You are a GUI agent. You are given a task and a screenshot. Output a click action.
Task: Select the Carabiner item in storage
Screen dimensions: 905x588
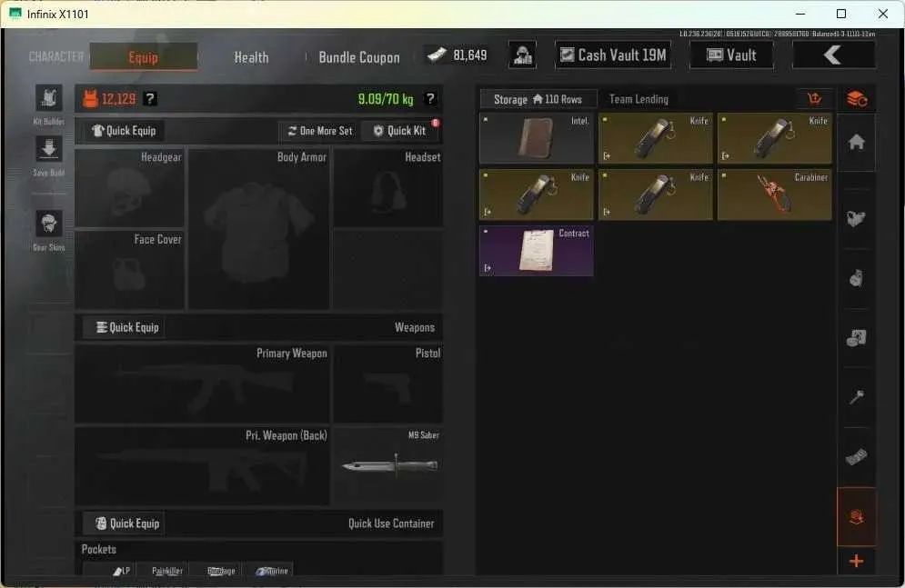[x=775, y=194]
